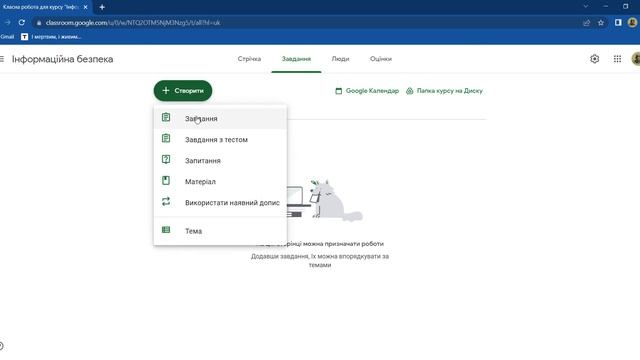The width and height of the screenshot is (640, 360).
Task: Open the main hamburger menu
Action: [2, 59]
